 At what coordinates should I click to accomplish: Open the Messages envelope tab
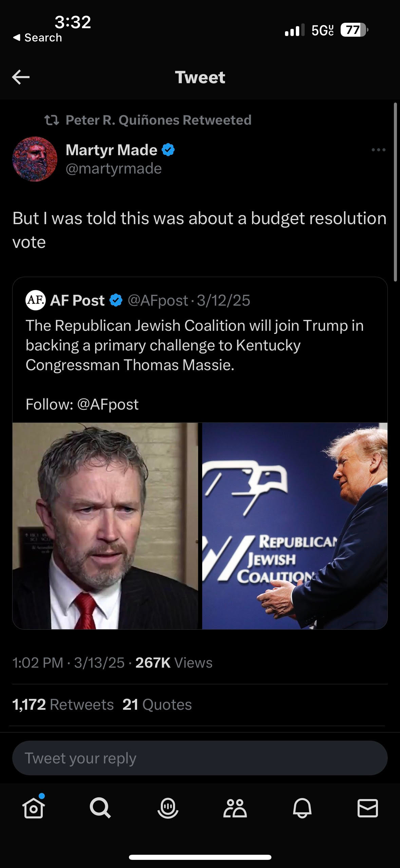368,808
